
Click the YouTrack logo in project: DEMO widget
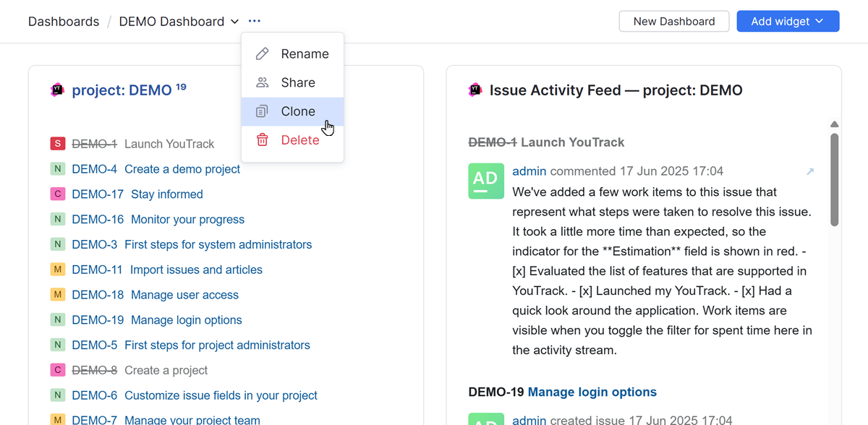click(x=58, y=90)
